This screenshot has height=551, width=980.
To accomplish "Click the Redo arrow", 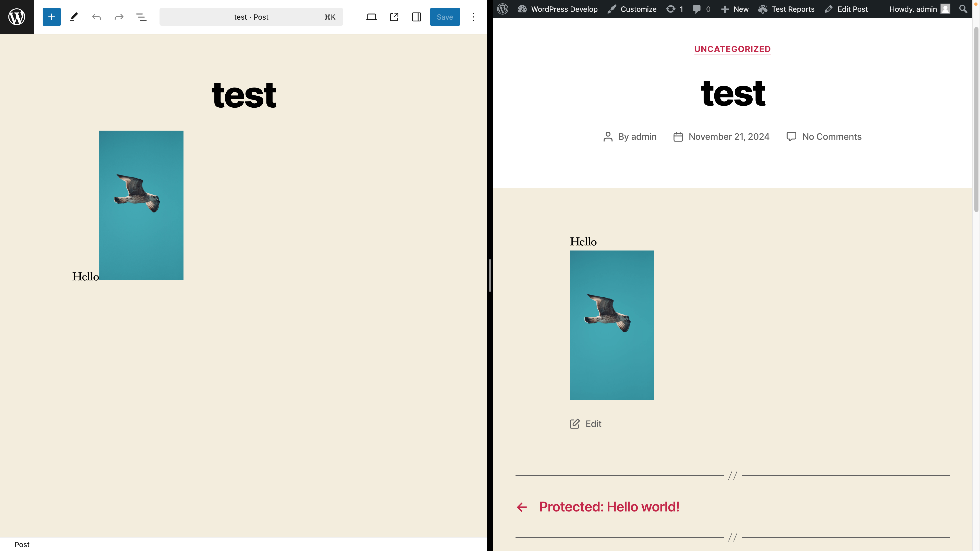I will coord(119,17).
